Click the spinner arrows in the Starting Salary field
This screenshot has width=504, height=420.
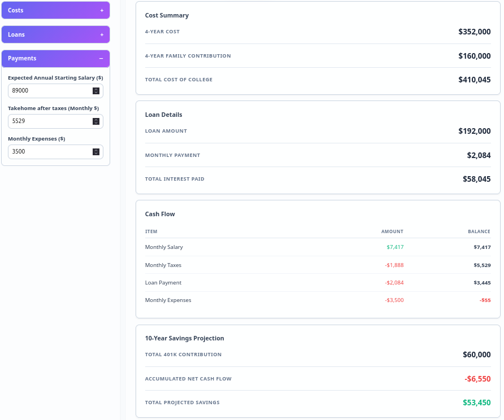click(96, 90)
